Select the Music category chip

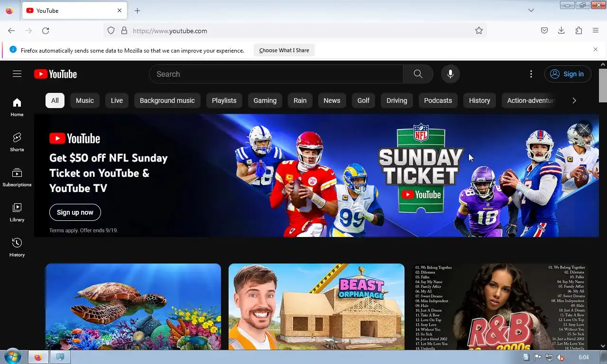click(x=85, y=100)
